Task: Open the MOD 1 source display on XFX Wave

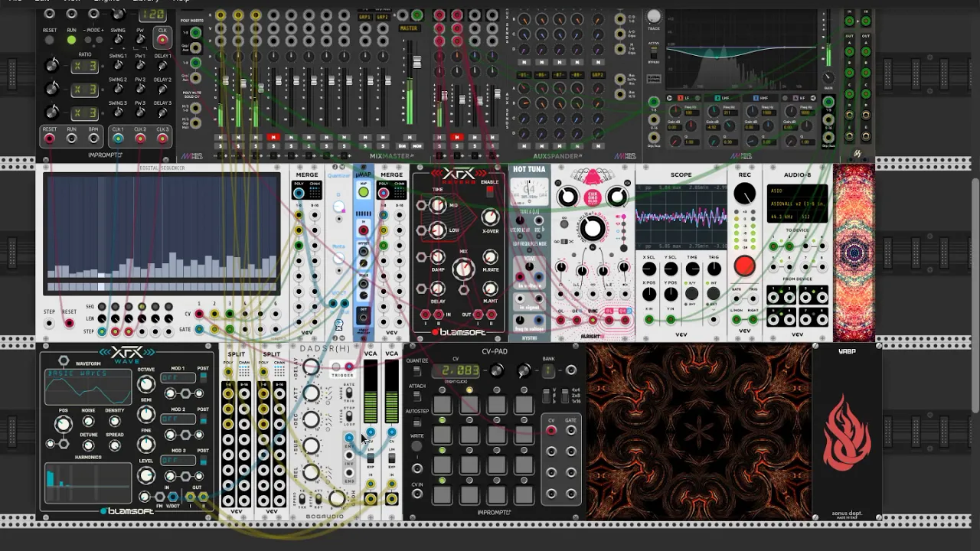Action: 178,377
